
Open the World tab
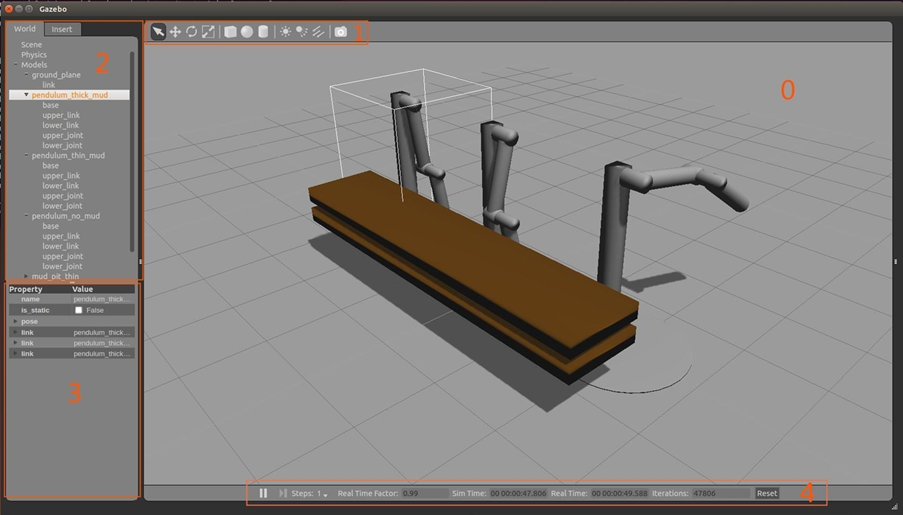(24, 29)
